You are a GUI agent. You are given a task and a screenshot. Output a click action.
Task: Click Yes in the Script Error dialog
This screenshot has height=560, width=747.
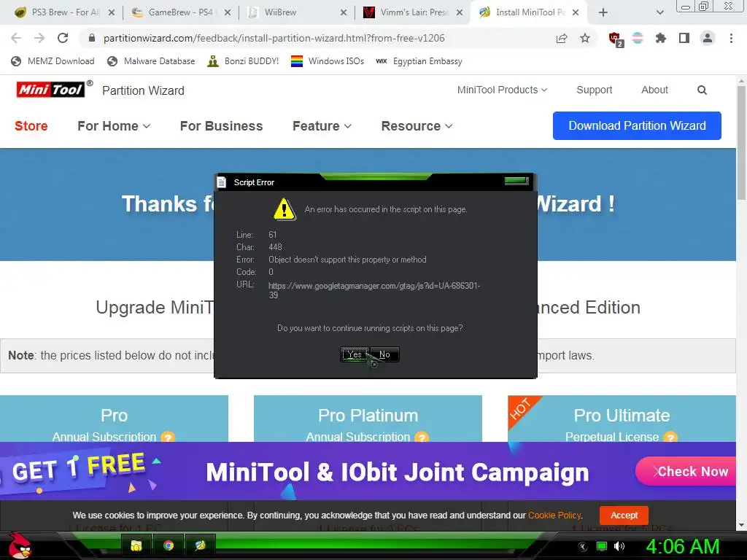pos(355,354)
